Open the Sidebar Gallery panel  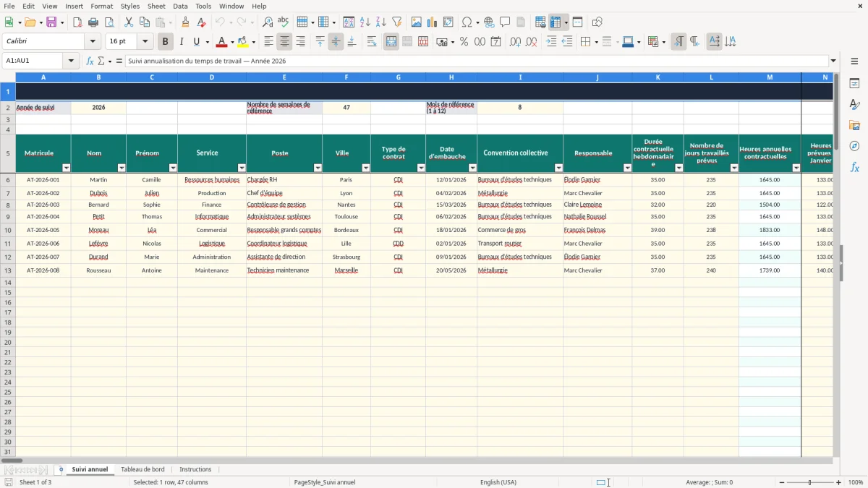point(854,126)
